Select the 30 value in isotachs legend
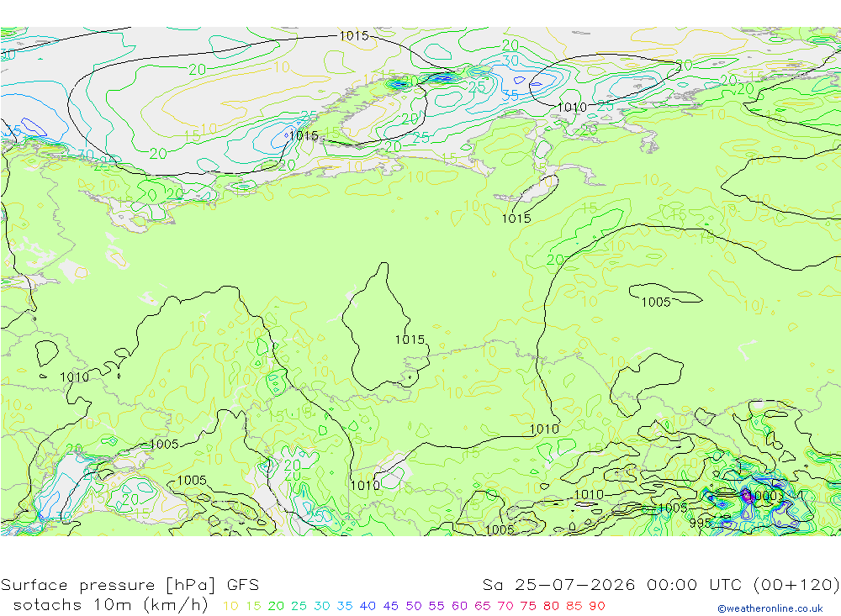Screen dimensions: 841x616 [322, 607]
